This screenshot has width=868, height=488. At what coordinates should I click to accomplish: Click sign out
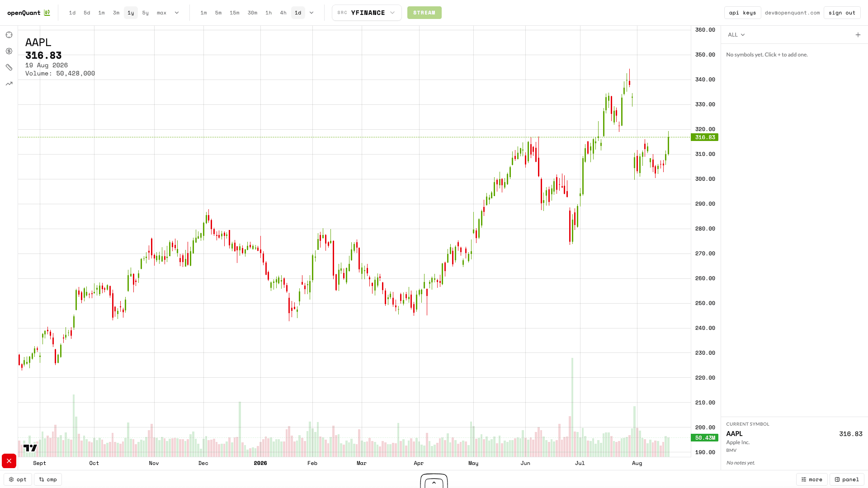[x=842, y=13]
